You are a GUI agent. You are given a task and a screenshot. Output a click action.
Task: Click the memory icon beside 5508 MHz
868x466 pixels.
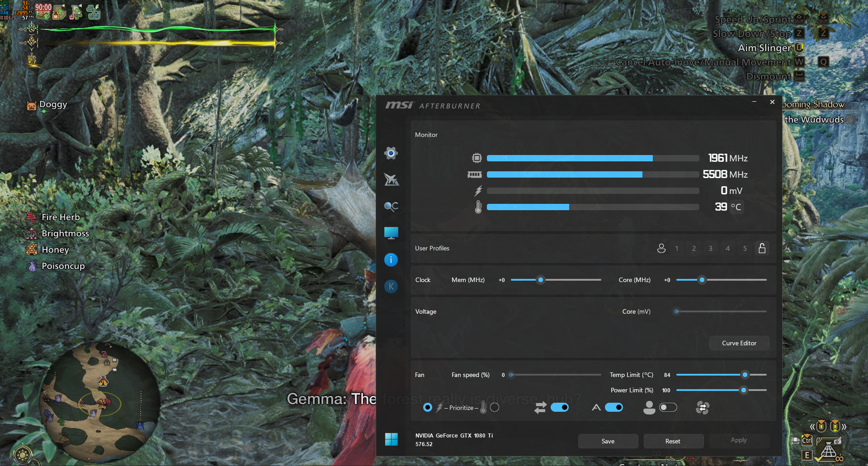tap(475, 174)
